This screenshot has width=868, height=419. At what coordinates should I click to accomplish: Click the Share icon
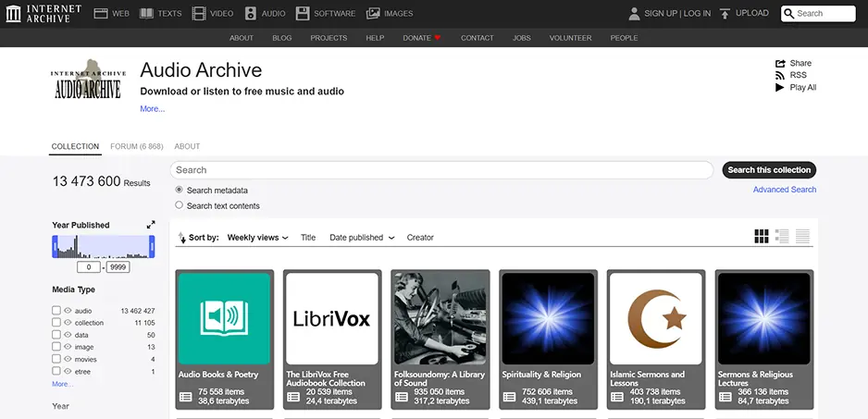780,63
